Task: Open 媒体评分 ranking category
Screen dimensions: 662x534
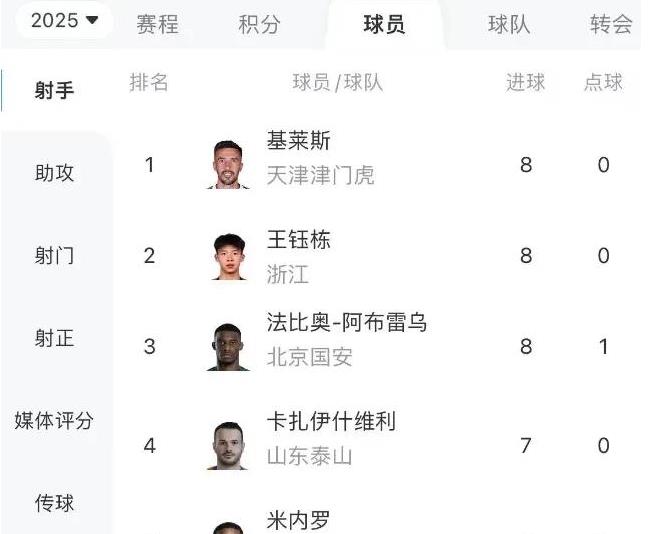Action: pos(54,420)
